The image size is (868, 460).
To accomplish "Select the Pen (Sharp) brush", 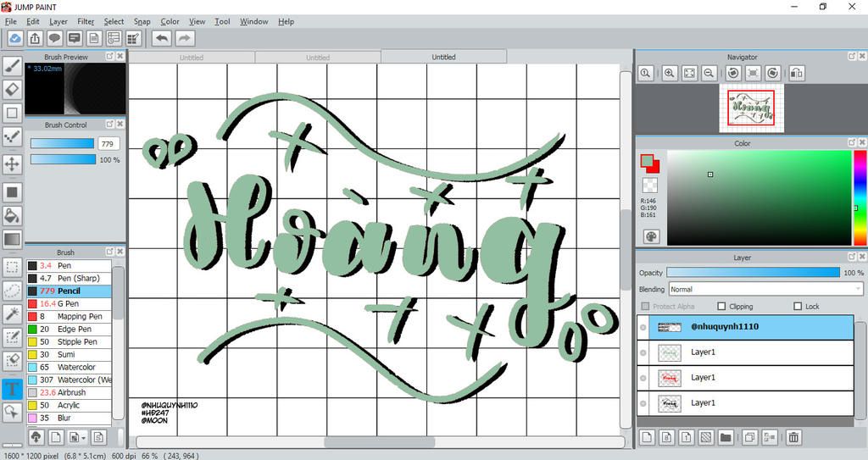I will click(69, 278).
